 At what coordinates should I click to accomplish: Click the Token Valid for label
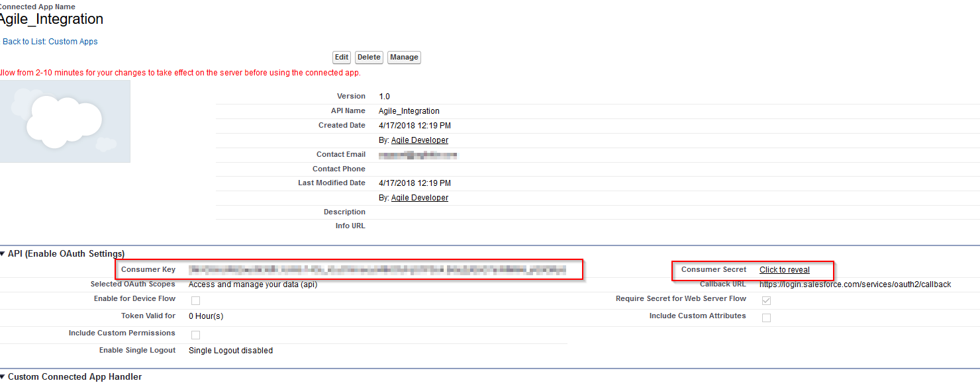pos(148,316)
